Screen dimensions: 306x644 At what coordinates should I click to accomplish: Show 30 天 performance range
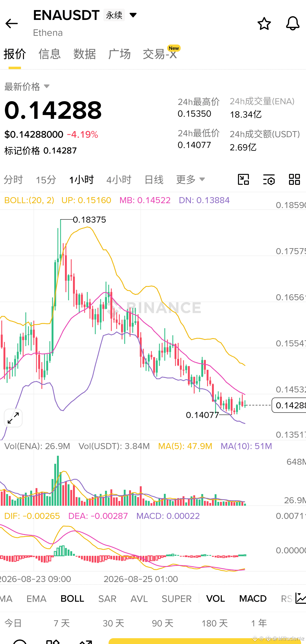[113, 623]
